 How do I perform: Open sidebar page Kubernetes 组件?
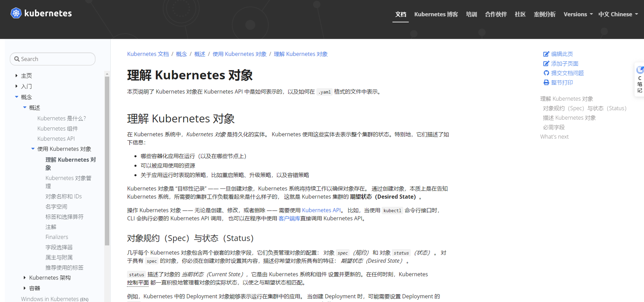point(58,129)
